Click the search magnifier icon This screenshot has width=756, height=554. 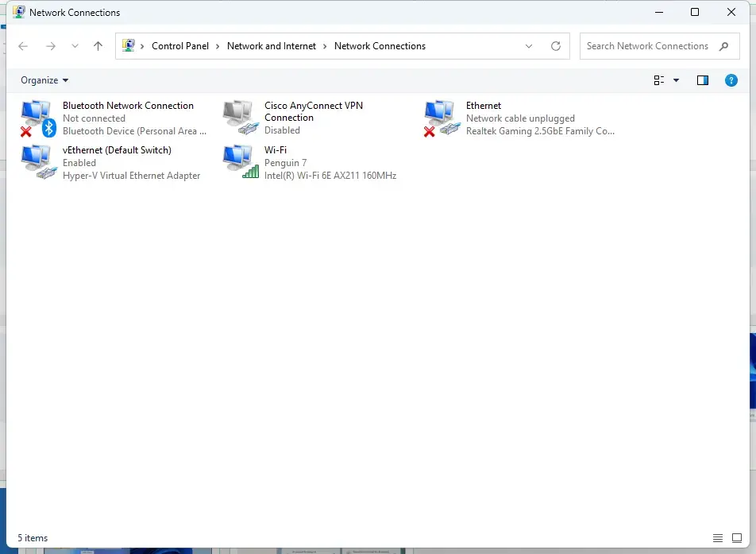[x=723, y=46]
